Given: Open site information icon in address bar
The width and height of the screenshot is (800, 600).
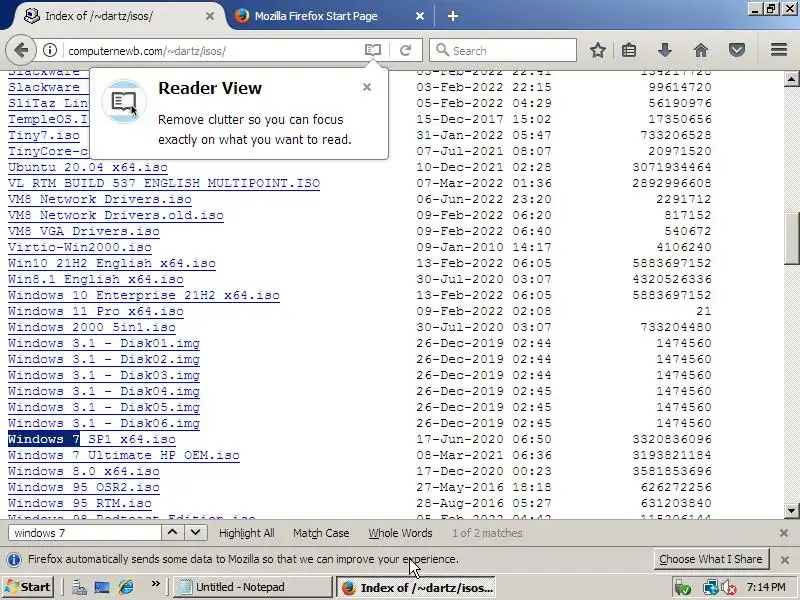Looking at the screenshot, I should click(49, 51).
